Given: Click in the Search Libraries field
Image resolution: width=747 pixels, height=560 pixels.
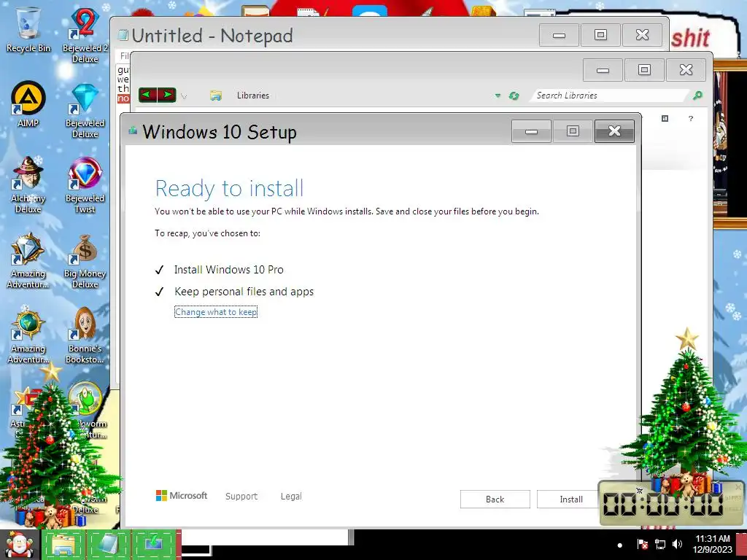Looking at the screenshot, I should point(610,96).
